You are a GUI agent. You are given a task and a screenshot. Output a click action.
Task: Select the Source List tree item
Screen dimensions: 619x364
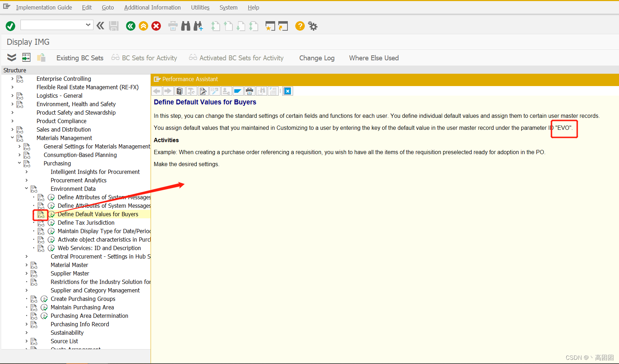point(64,341)
